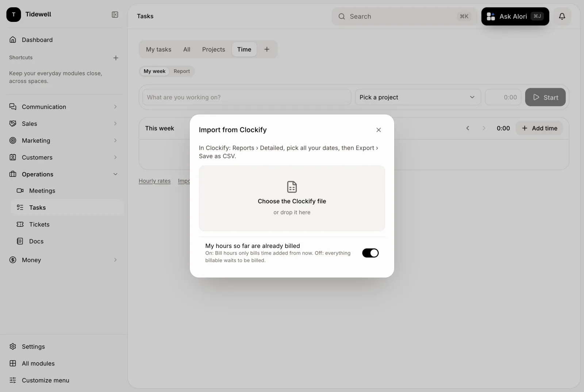Switch to the Projects tab
584x392 pixels.
[214, 49]
